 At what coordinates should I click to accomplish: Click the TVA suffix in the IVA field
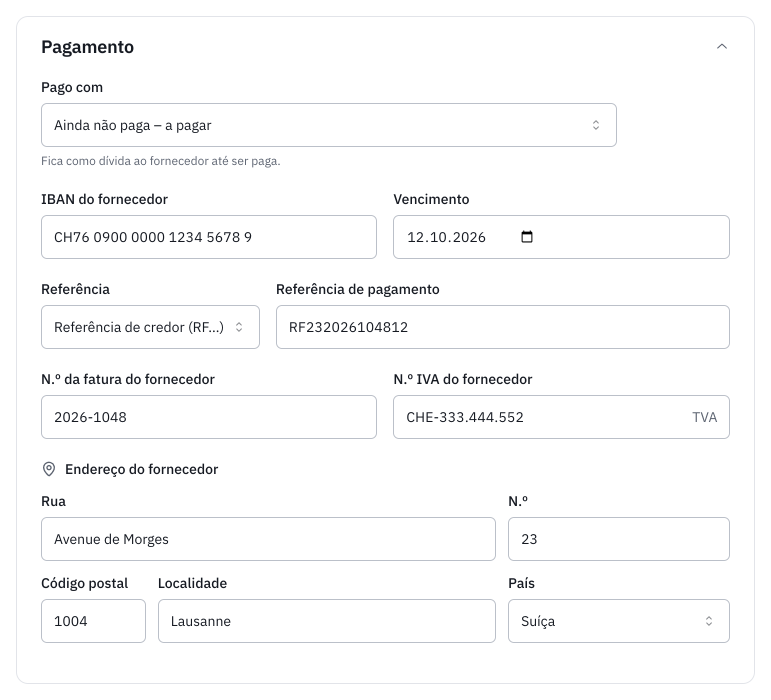[x=704, y=417]
